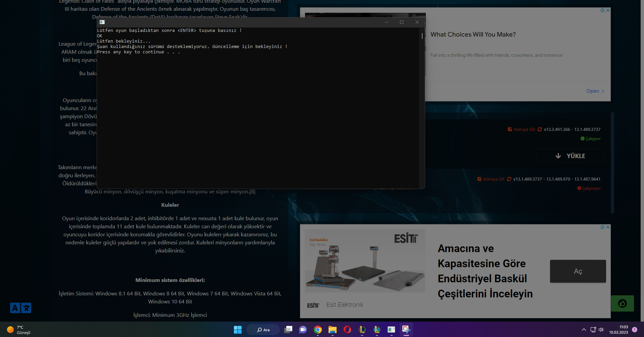The image size is (644, 337).
Task: Click the Kuleler heading in the article
Action: coord(170,205)
